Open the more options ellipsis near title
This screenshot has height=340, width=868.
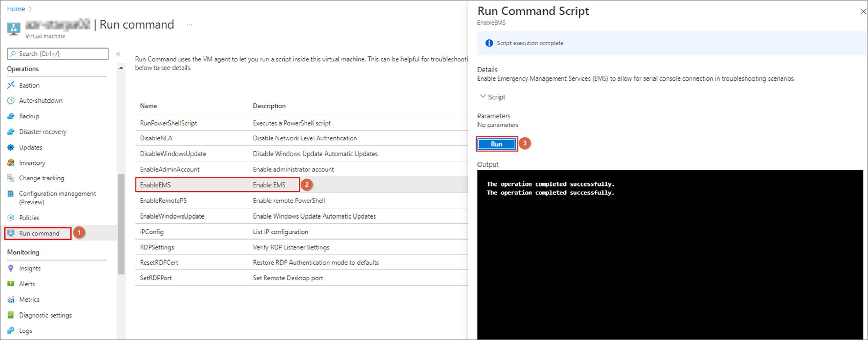[x=189, y=25]
